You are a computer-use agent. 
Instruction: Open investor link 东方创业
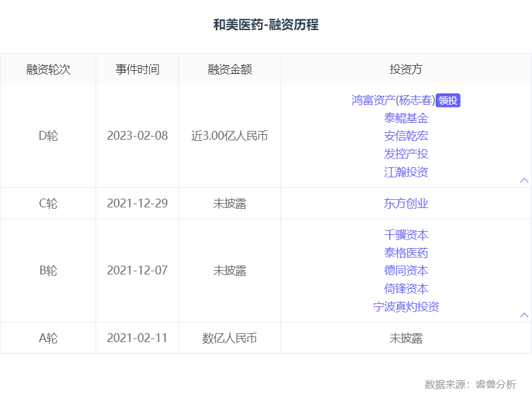406,204
